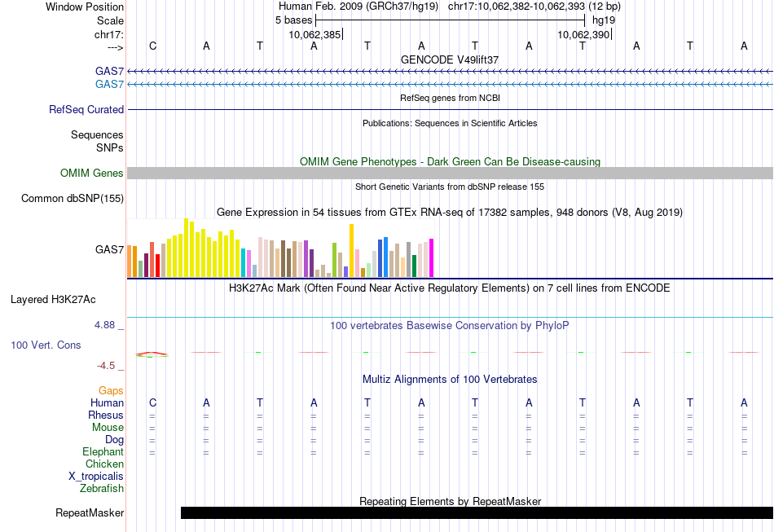Select the RepeatMasker track label
This screenshot has height=532, width=774.
pos(90,513)
